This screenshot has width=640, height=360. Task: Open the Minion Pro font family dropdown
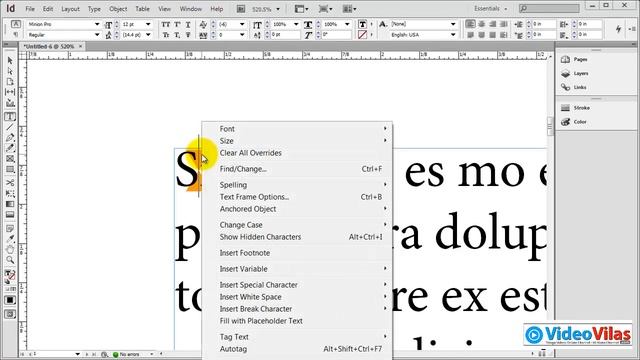coord(97,24)
